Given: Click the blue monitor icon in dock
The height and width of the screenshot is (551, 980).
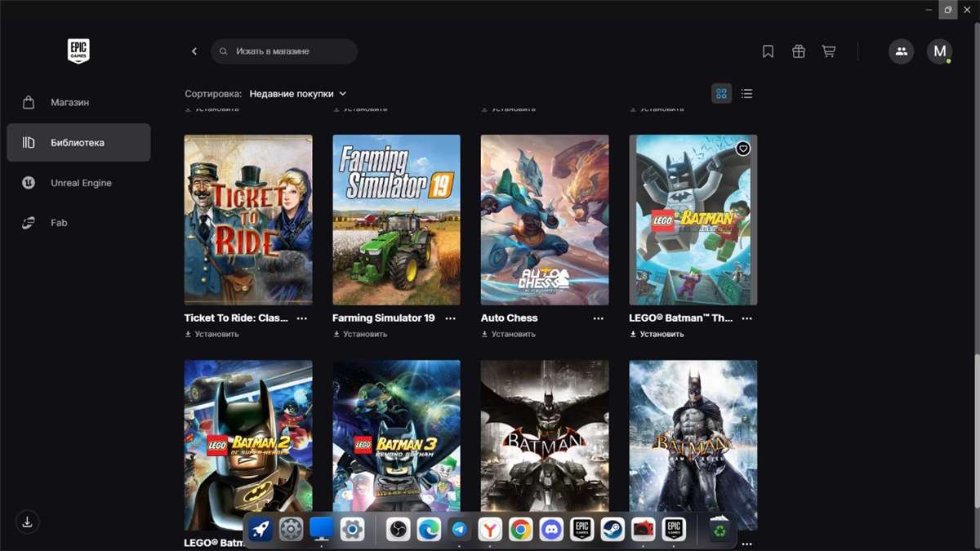Looking at the screenshot, I should click(x=322, y=530).
